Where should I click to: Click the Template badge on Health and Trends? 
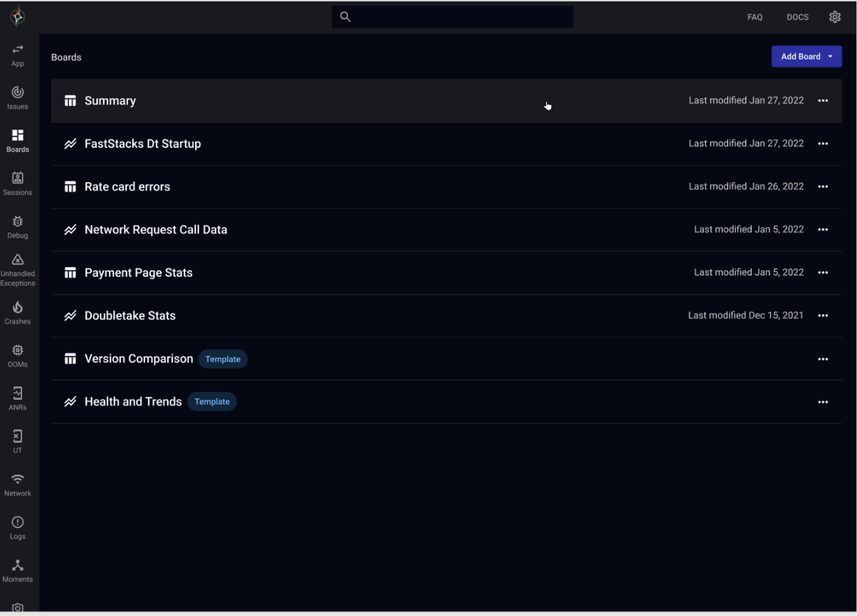pos(212,402)
